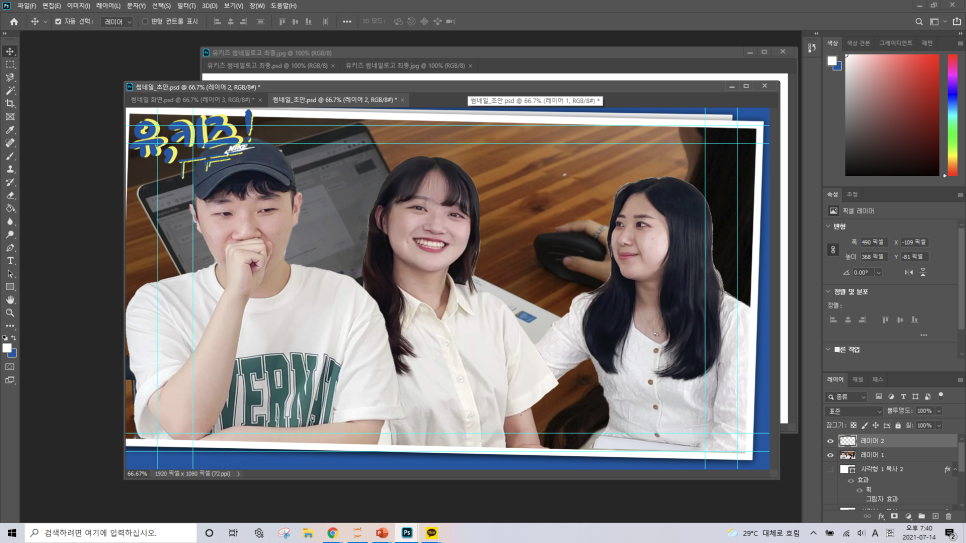This screenshot has height=543, width=966.
Task: Click flip vertical icon in Properties panel
Action: pos(923,272)
